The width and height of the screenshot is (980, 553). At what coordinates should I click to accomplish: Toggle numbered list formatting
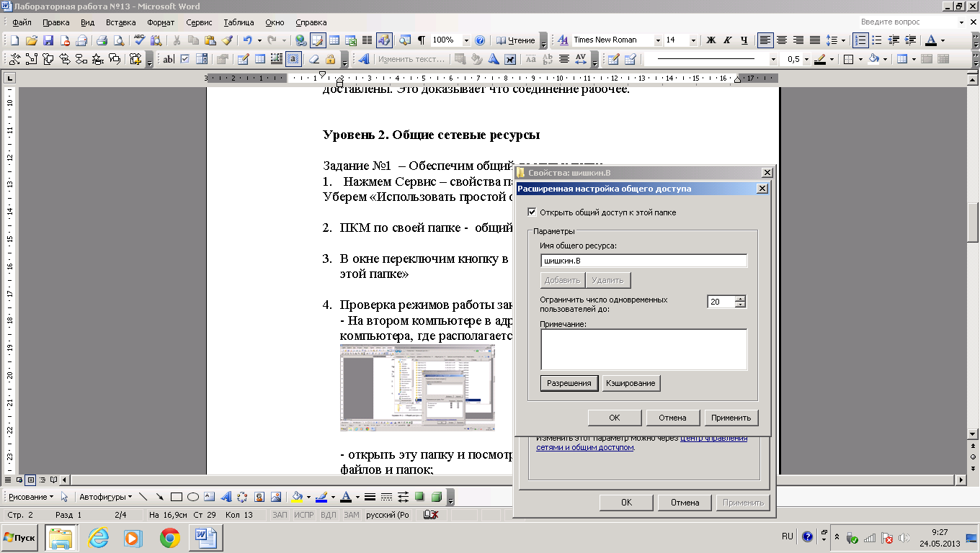pos(860,40)
